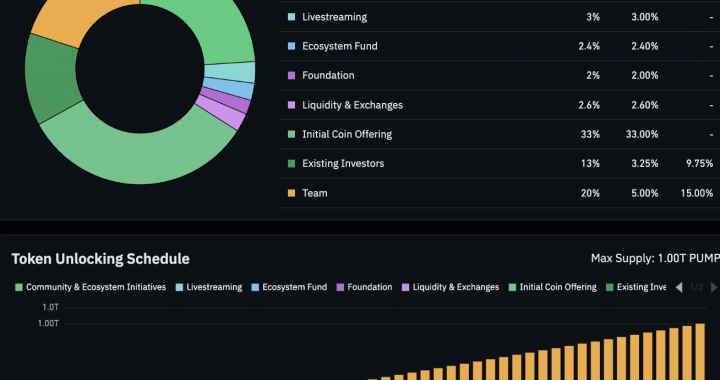Select the Foundation row label

328,76
